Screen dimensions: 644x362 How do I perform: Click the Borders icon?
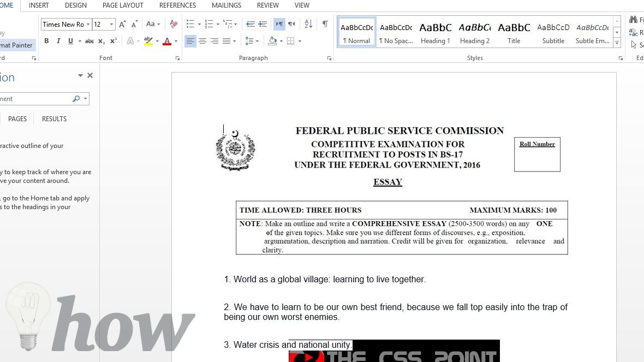tap(291, 41)
